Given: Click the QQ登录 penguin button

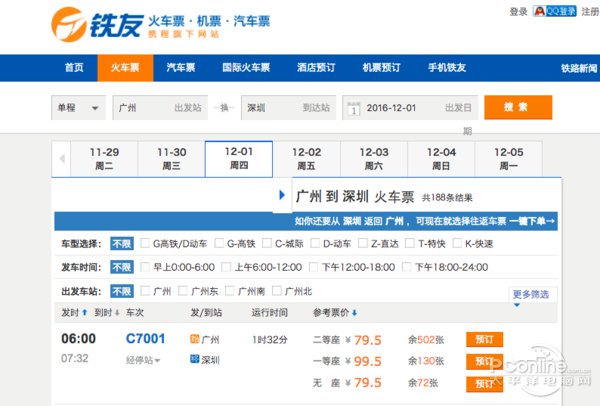Looking at the screenshot, I should pos(554,11).
